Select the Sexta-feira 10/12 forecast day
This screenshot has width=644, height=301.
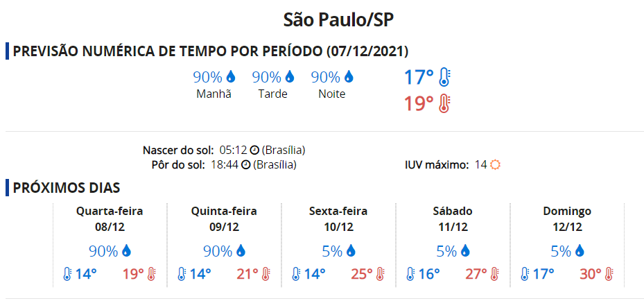(x=338, y=245)
